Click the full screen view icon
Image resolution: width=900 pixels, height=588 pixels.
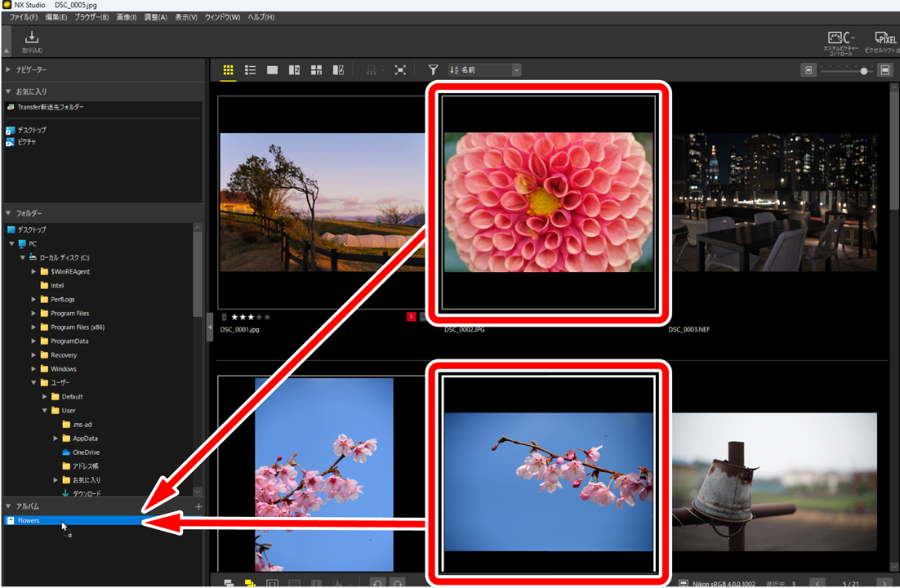(399, 70)
